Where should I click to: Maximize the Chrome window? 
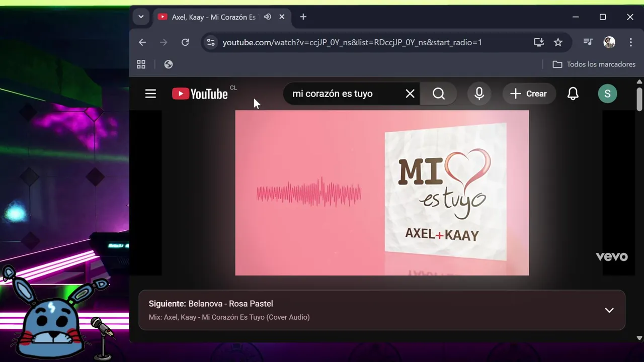(x=603, y=17)
